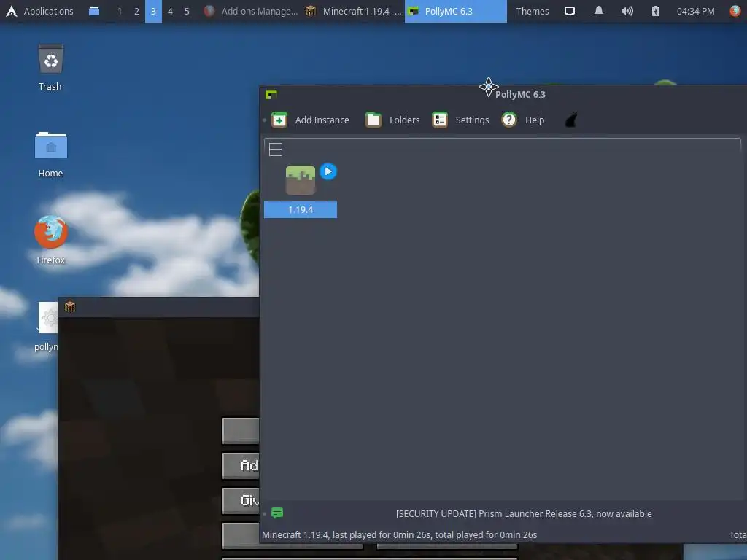Switch to workspace 3
Image resolution: width=747 pixels, height=560 pixels.
pyautogui.click(x=153, y=11)
